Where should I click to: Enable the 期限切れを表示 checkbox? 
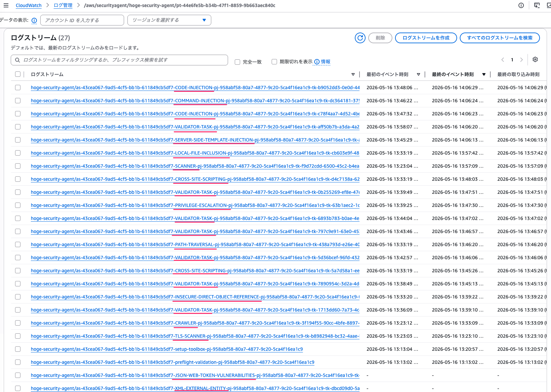(274, 62)
